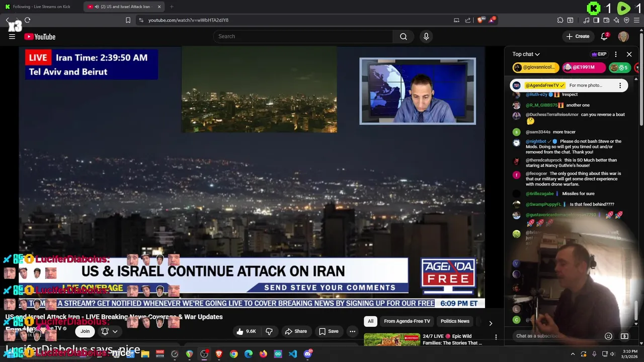
Task: Select the From Agenda-Free TV chip
Action: pyautogui.click(x=407, y=321)
